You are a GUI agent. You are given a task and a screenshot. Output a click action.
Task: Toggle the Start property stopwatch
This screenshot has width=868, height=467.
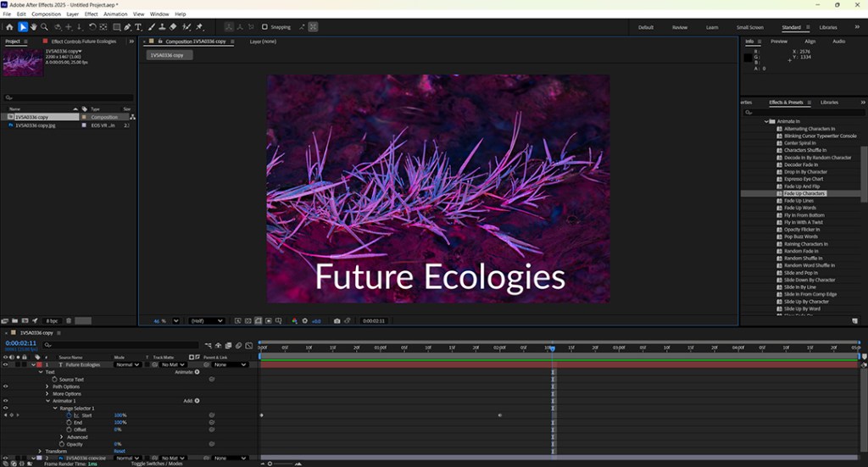(69, 415)
